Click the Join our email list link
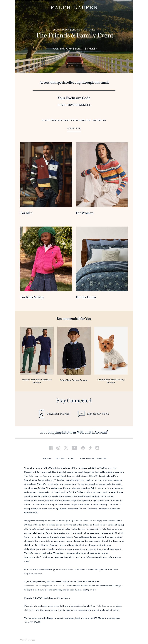 tap(68, 569)
